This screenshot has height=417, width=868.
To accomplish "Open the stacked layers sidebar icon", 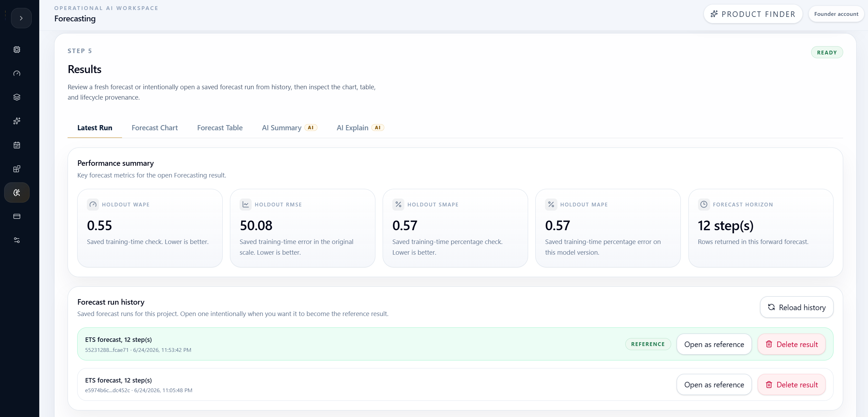I will (17, 97).
